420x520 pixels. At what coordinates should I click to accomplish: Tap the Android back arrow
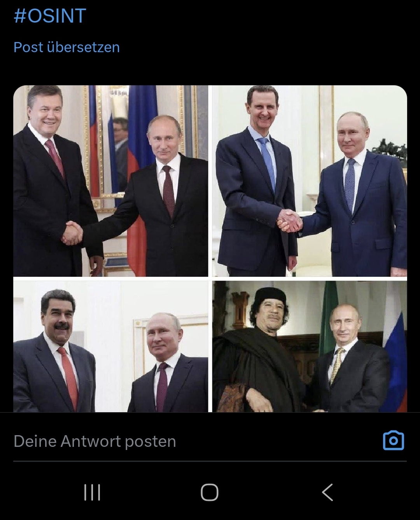tap(327, 492)
